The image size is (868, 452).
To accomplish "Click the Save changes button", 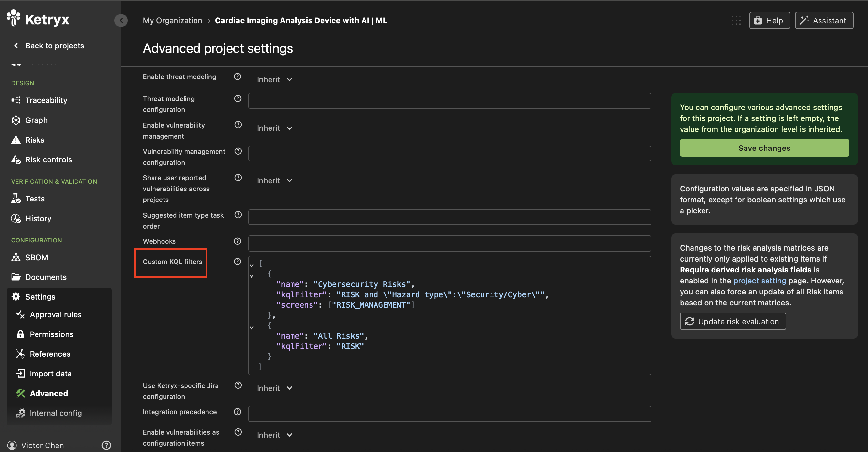I will click(764, 148).
